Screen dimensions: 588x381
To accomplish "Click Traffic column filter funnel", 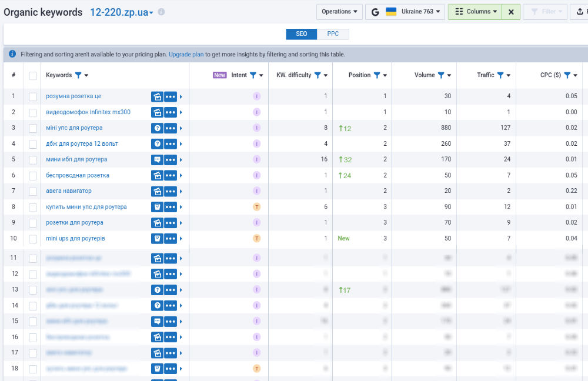I will point(500,75).
